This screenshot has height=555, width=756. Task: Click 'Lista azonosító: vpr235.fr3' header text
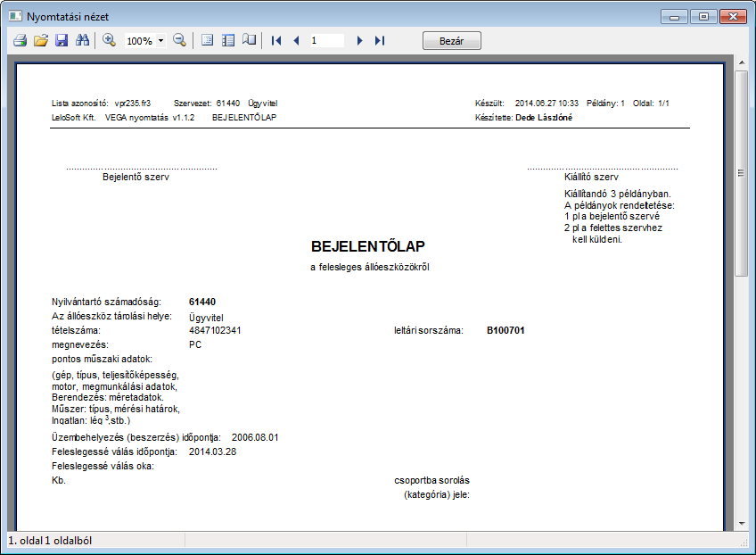coord(102,104)
